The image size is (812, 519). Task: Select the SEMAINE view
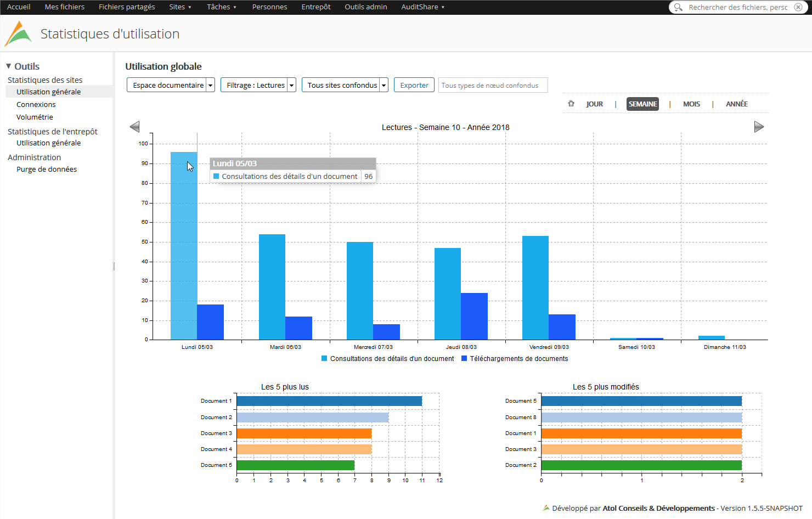[x=642, y=104]
